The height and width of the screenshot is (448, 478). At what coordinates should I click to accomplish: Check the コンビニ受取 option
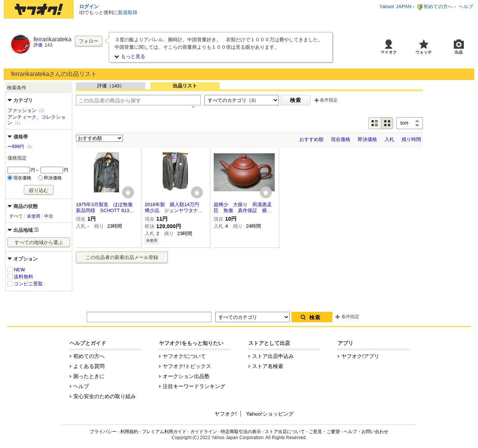point(10,284)
